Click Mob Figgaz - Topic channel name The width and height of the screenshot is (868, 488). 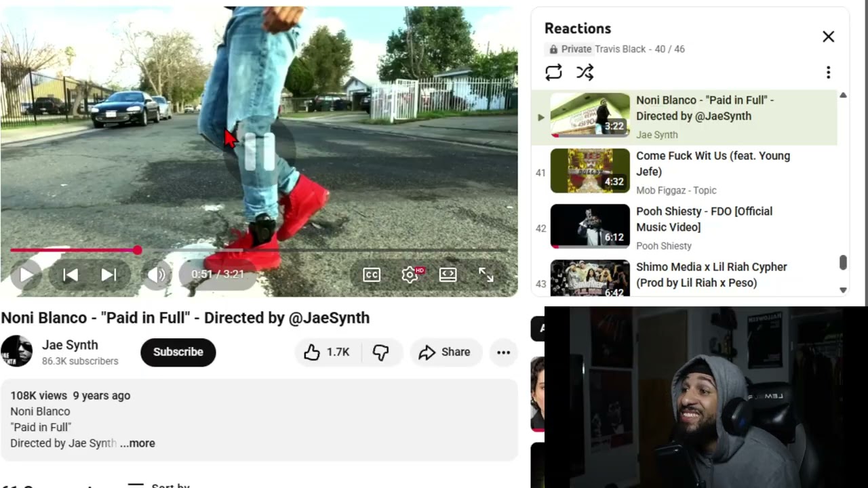676,190
